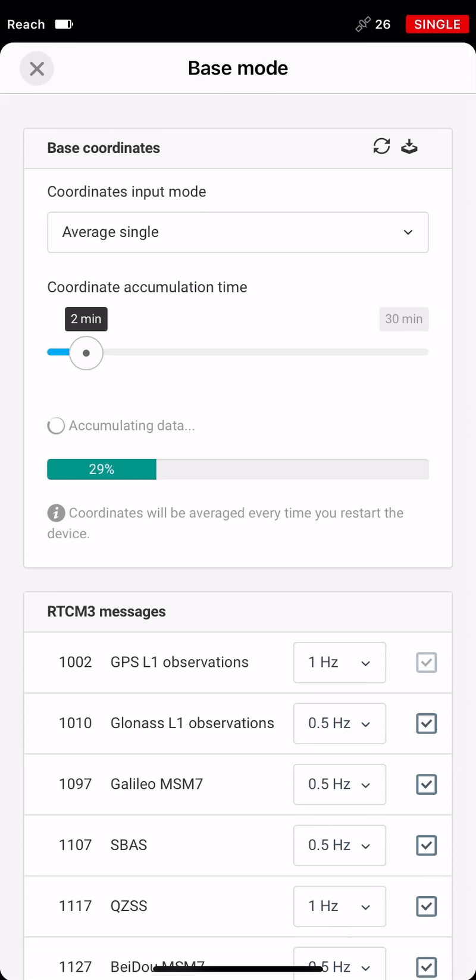This screenshot has height=980, width=476.
Task: Tap the satellite count icon
Action: coord(363,24)
